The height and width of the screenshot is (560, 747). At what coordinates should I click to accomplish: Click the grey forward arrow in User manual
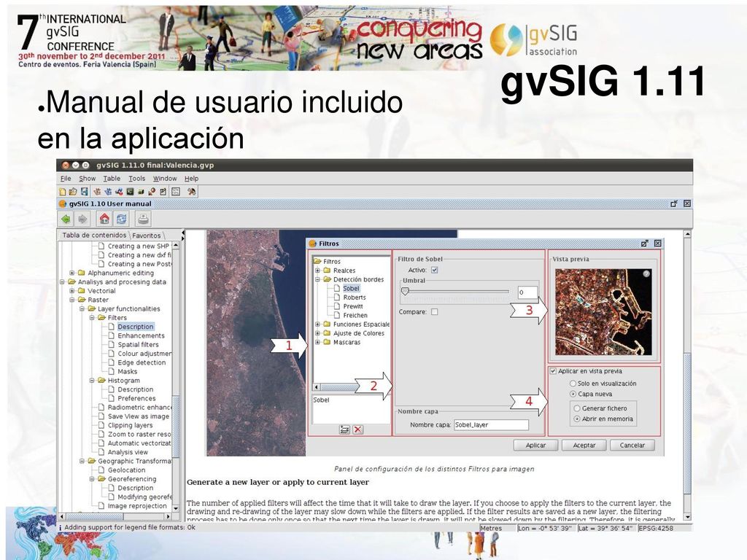click(x=83, y=219)
